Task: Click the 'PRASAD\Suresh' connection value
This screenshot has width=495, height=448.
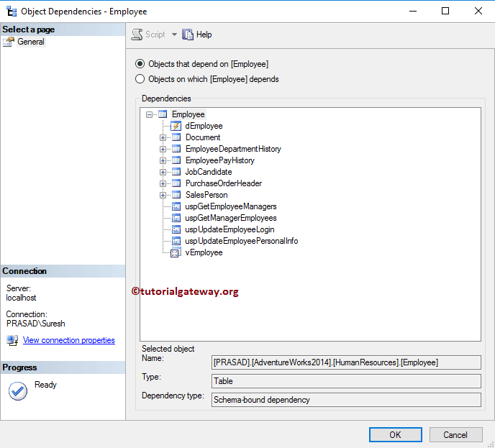Action: pos(36,324)
